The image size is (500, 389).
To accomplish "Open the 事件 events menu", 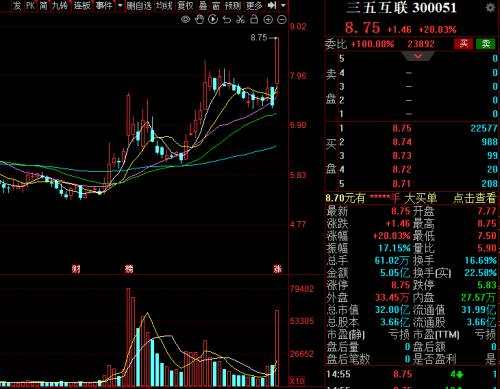I will 104,5.
